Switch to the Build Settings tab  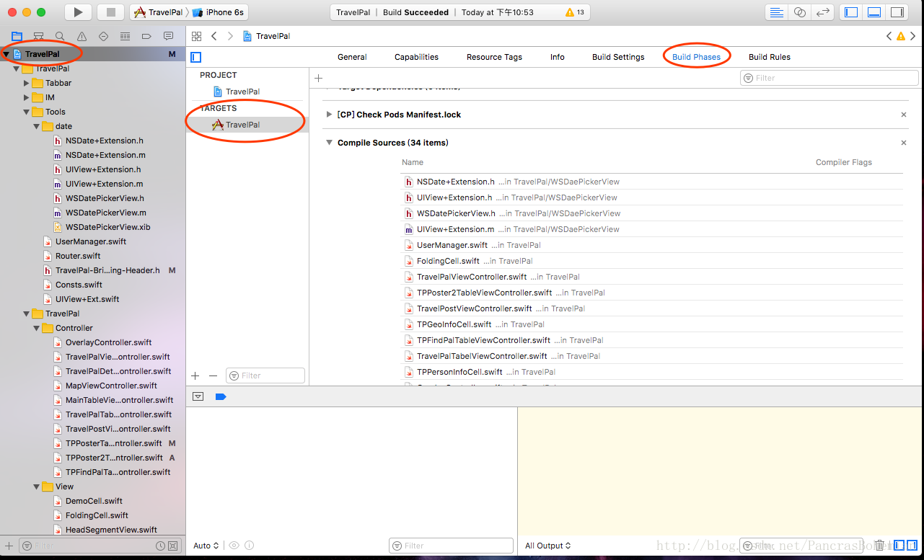(x=618, y=57)
